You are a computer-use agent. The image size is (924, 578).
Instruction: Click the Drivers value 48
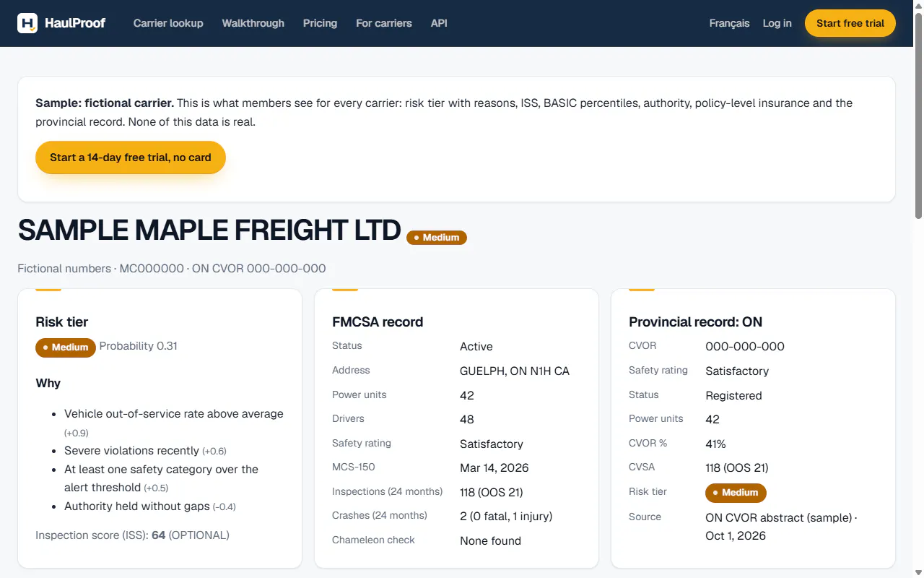[467, 420]
